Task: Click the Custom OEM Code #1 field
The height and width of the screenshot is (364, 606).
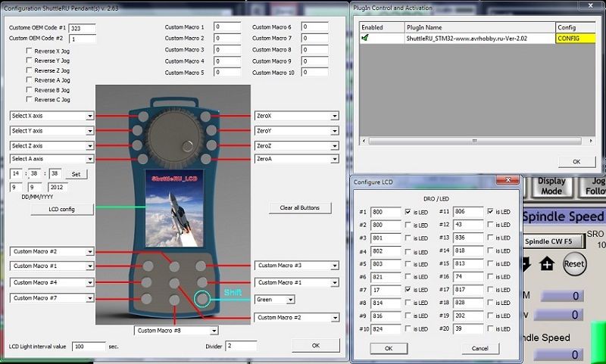Action: tap(82, 28)
